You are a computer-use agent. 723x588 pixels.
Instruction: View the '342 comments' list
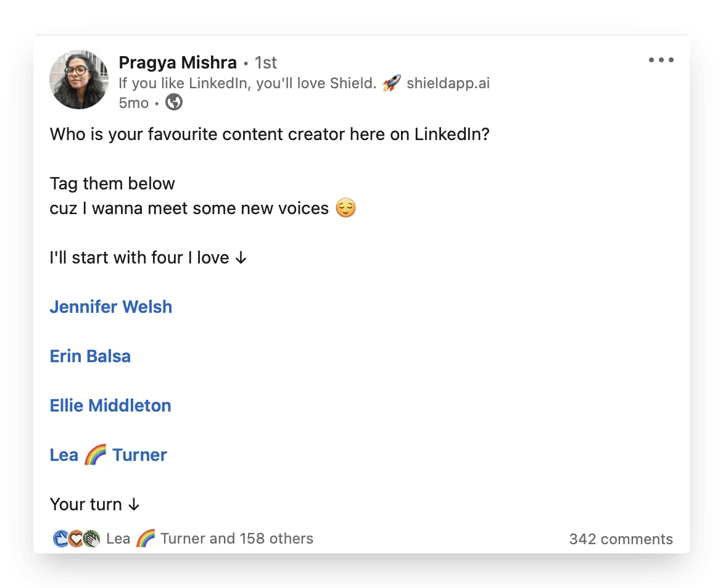point(621,539)
